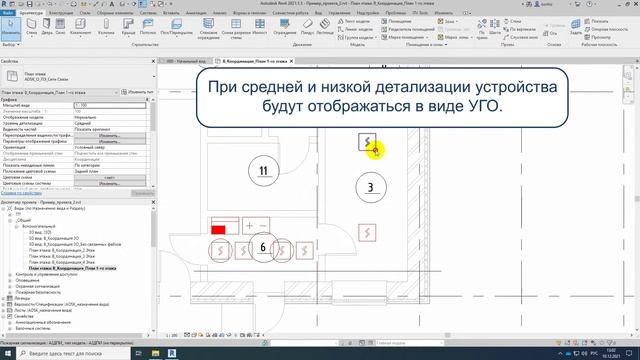Open the Справка по свойствам link

tap(21, 193)
